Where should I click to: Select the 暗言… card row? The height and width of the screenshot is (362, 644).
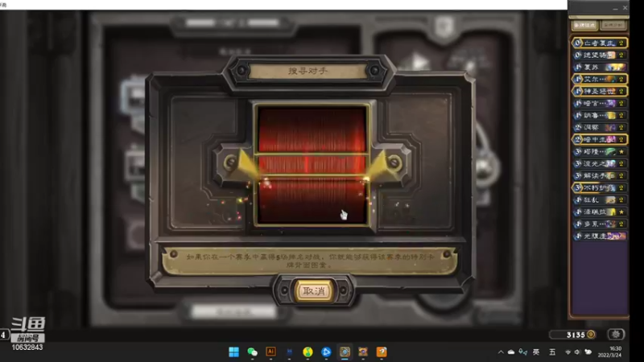[600, 103]
